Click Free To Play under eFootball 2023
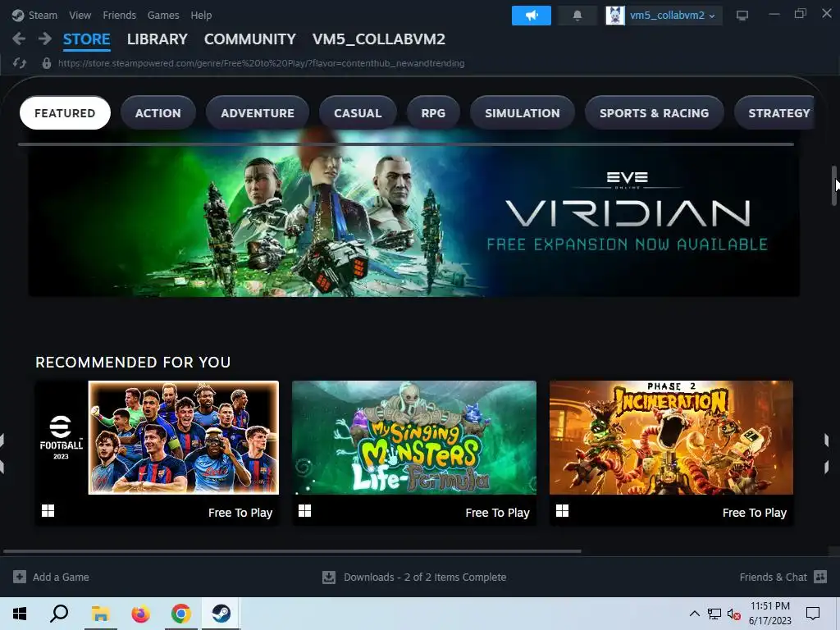 [x=240, y=513]
